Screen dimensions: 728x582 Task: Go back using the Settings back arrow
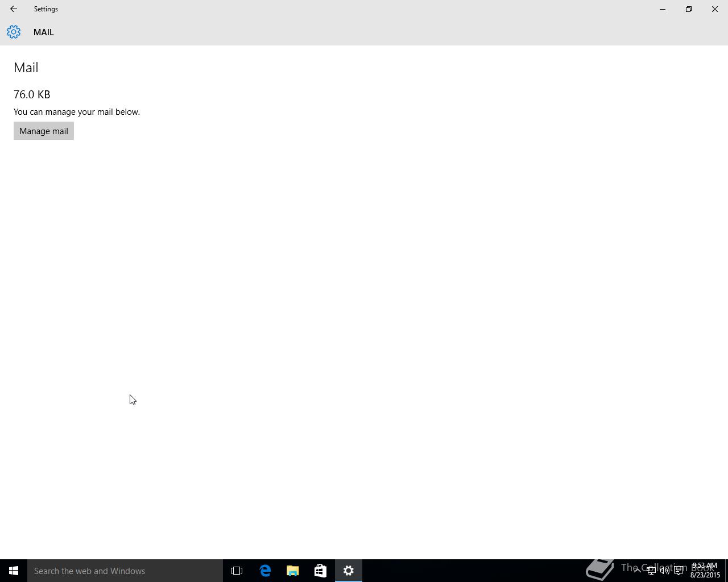coord(14,9)
